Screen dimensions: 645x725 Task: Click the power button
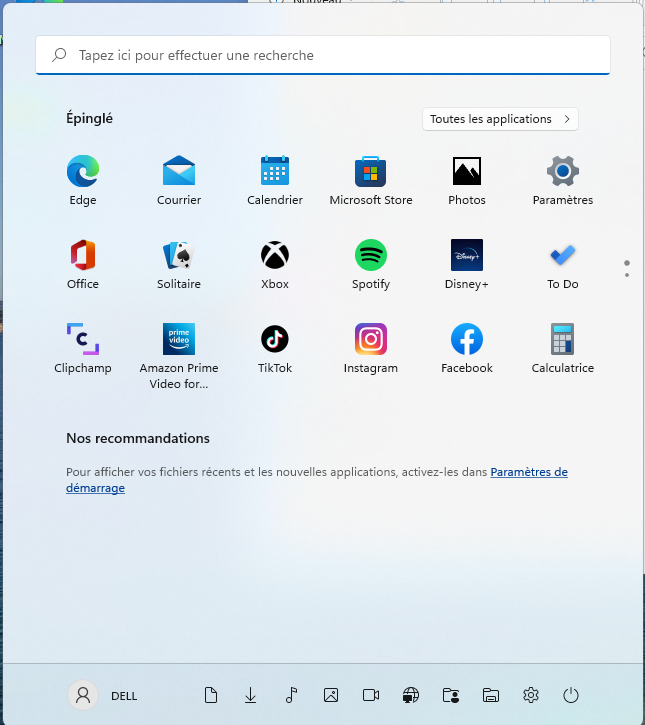[x=571, y=695]
